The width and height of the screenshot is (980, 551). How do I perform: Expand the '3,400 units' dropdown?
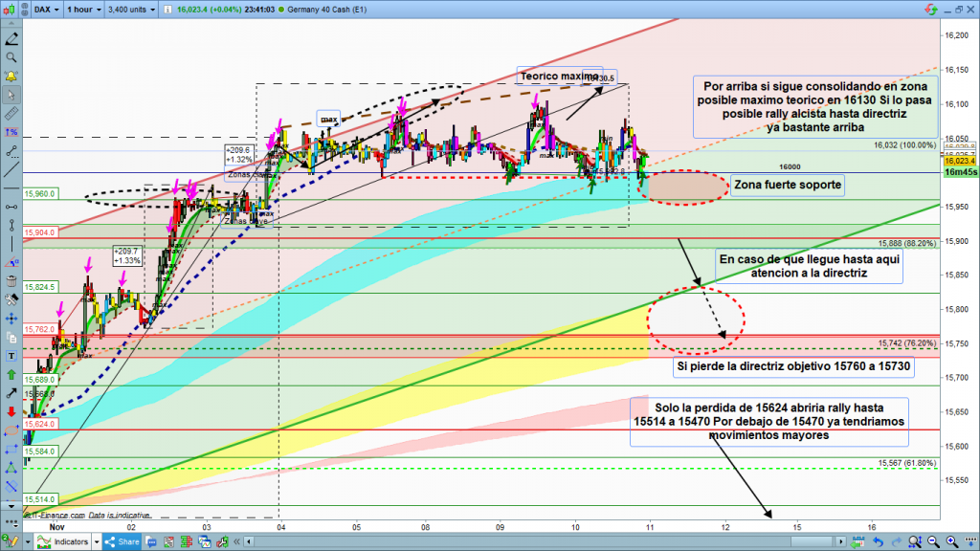coord(133,11)
